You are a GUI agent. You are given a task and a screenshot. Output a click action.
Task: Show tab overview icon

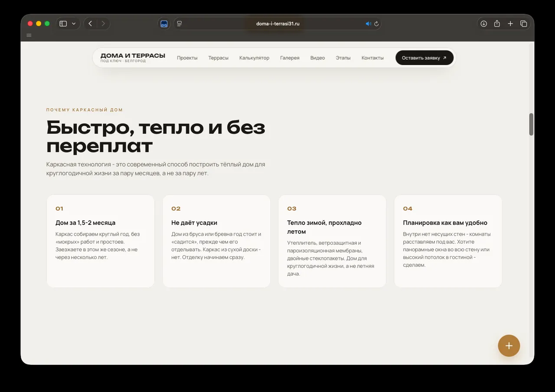523,24
